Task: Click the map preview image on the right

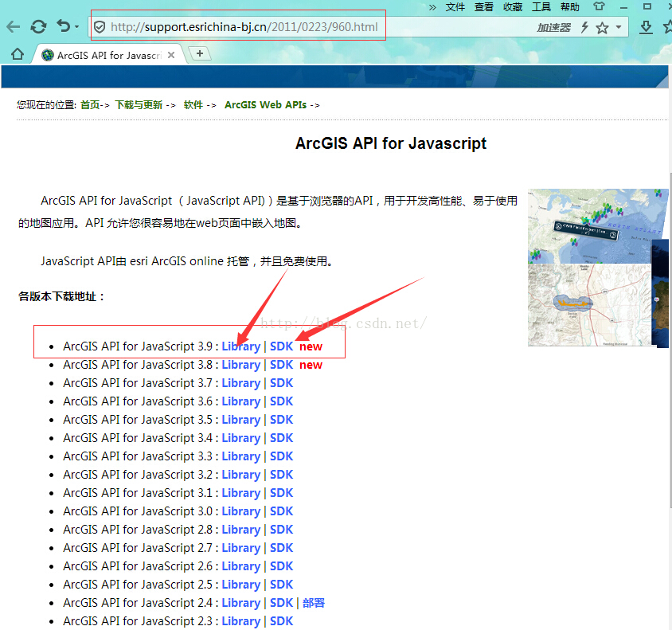Action: pos(598,268)
